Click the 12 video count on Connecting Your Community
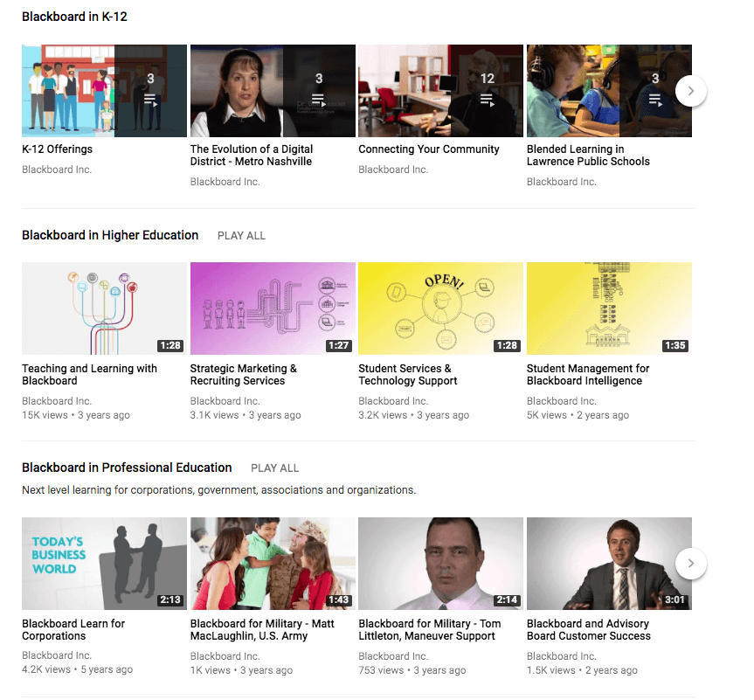This screenshot has width=754, height=700. pyautogui.click(x=488, y=79)
